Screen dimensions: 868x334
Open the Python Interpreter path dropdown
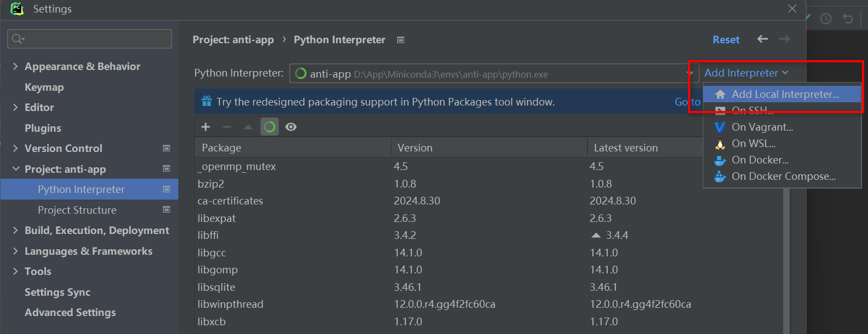tap(689, 74)
